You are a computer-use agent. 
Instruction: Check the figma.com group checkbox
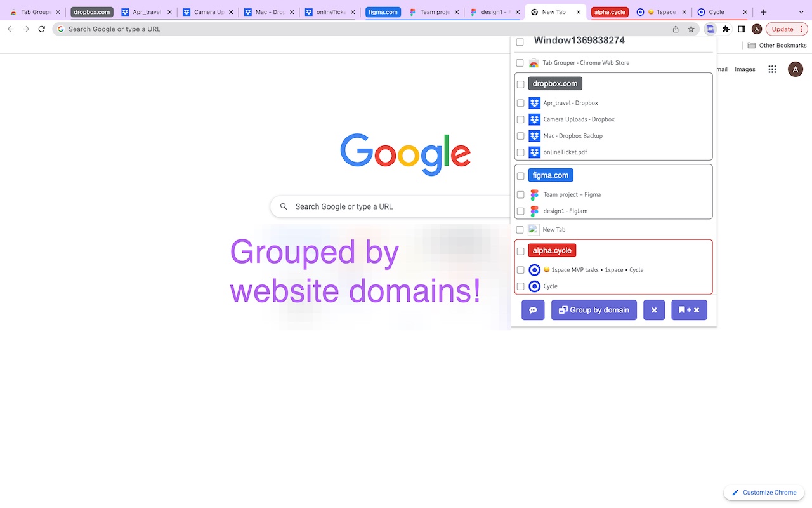pos(520,176)
